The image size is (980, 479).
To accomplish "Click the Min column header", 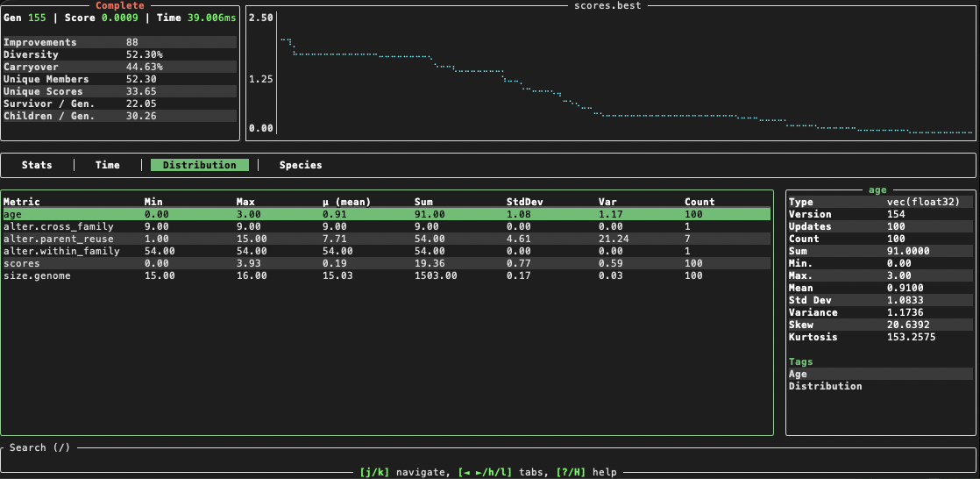I will coord(153,202).
